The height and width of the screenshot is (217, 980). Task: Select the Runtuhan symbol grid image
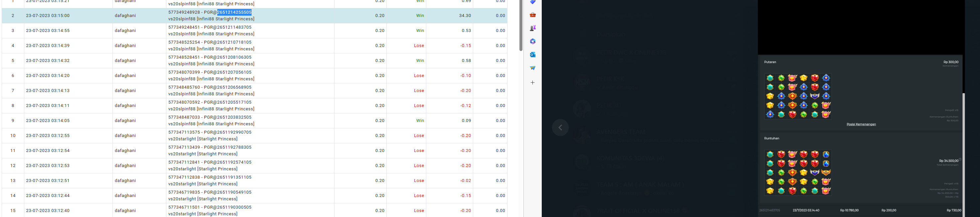tap(798, 172)
